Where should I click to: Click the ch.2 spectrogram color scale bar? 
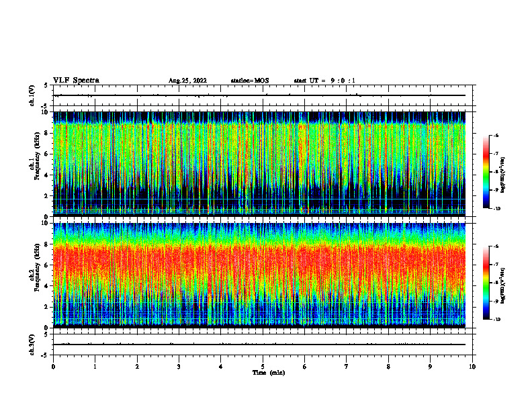[486, 283]
